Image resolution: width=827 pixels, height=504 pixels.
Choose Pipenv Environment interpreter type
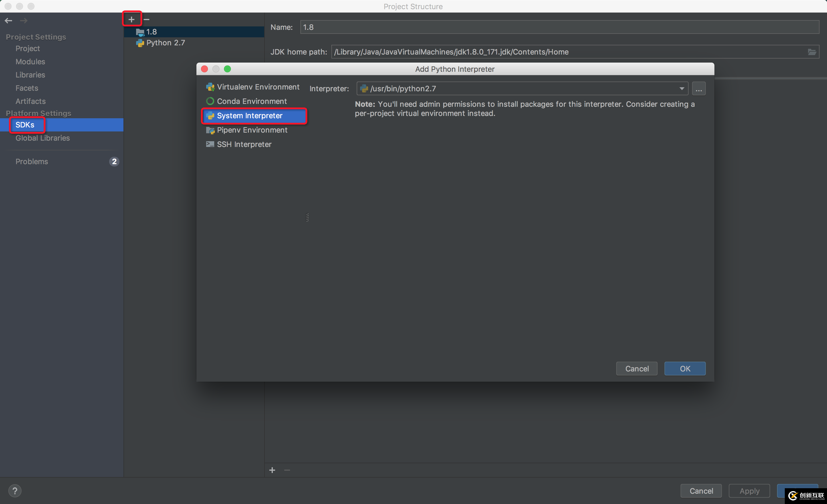click(252, 130)
